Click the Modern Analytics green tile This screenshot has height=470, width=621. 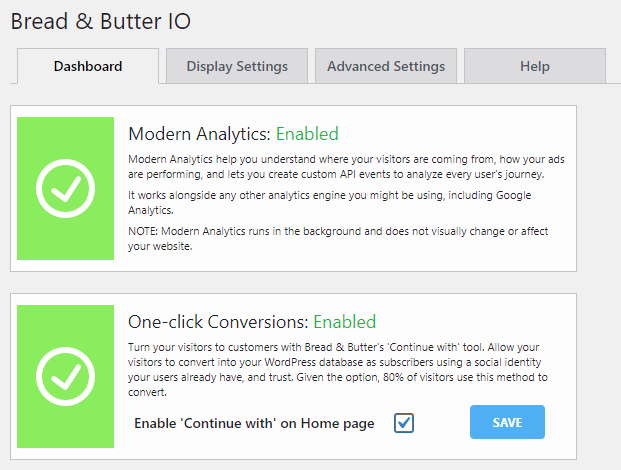tap(65, 188)
